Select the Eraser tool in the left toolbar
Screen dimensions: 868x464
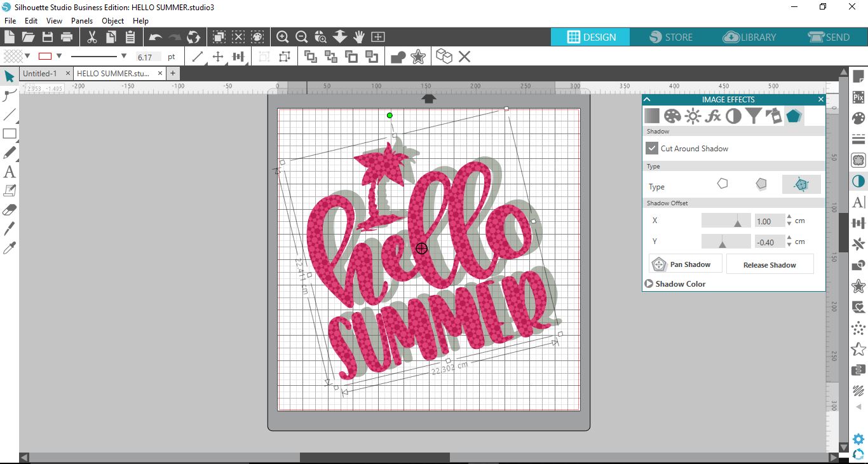10,209
